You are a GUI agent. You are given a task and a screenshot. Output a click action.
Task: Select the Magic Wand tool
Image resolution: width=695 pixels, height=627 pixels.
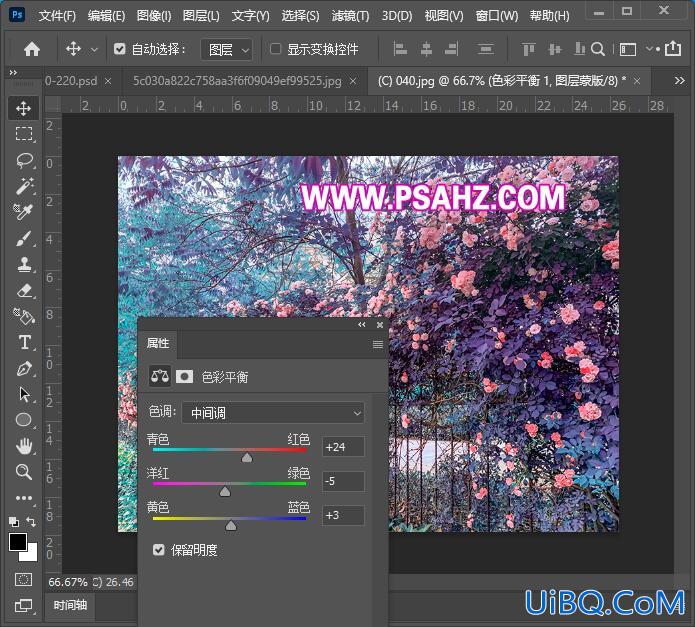click(x=23, y=186)
